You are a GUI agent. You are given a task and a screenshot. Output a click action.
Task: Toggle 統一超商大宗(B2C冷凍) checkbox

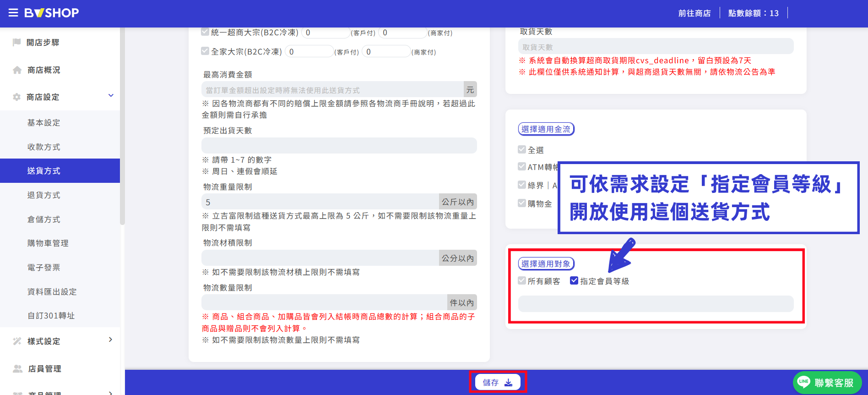[x=205, y=32]
